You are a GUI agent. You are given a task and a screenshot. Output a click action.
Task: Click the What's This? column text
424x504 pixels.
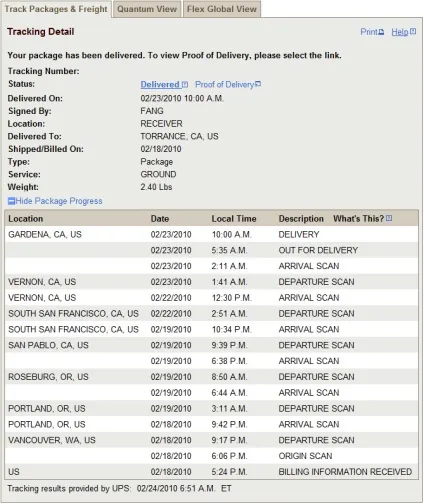359,219
